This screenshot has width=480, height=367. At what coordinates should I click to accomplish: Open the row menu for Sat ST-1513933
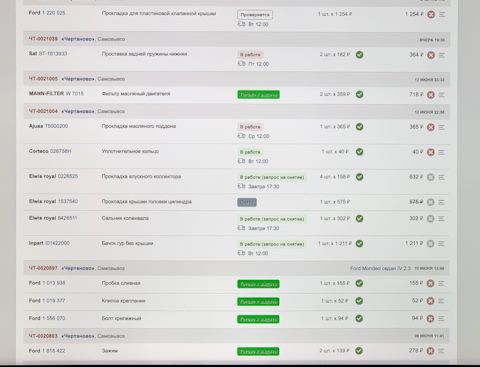click(x=442, y=55)
